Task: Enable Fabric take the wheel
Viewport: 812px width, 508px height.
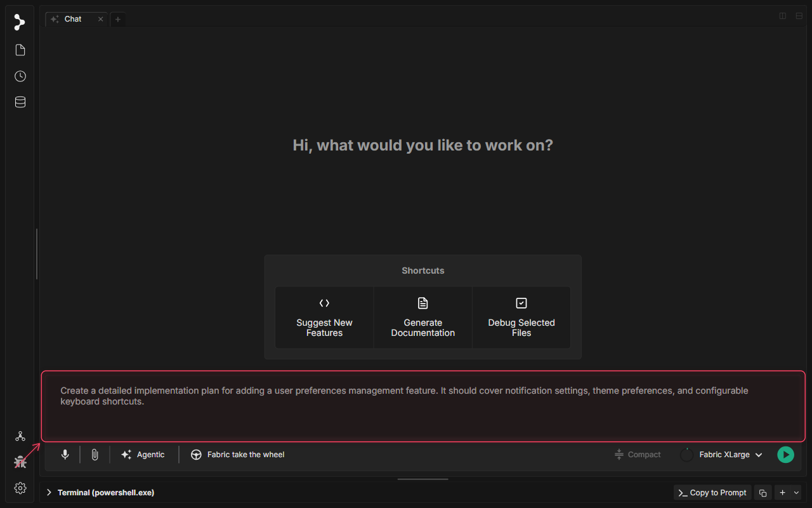Action: pyautogui.click(x=238, y=455)
